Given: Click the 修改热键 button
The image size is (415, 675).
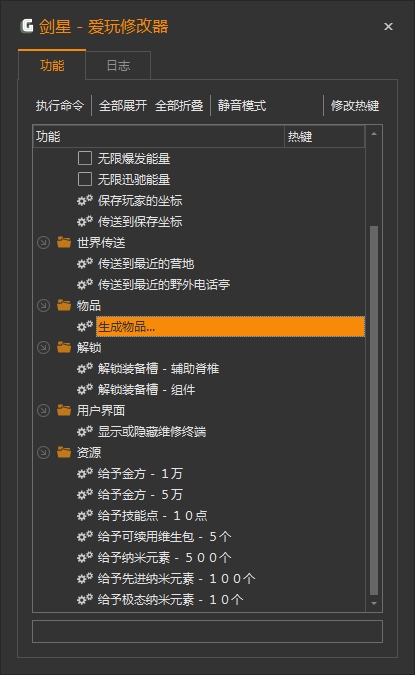Looking at the screenshot, I should click(355, 105).
